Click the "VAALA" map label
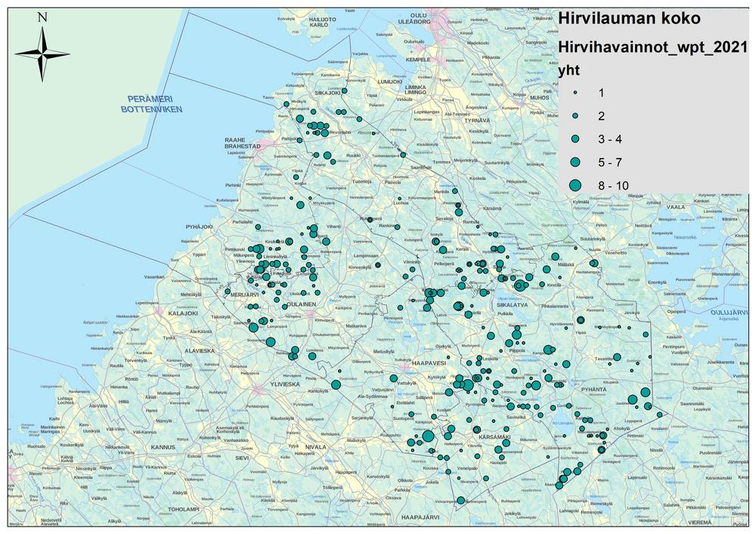 coord(675,207)
